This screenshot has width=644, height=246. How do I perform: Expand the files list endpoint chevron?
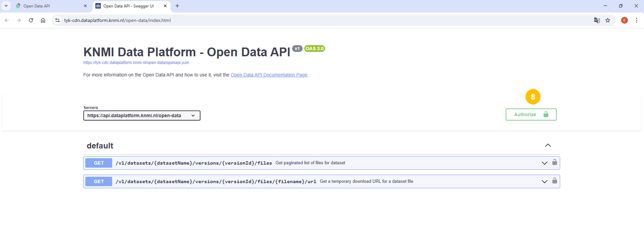[x=544, y=163]
